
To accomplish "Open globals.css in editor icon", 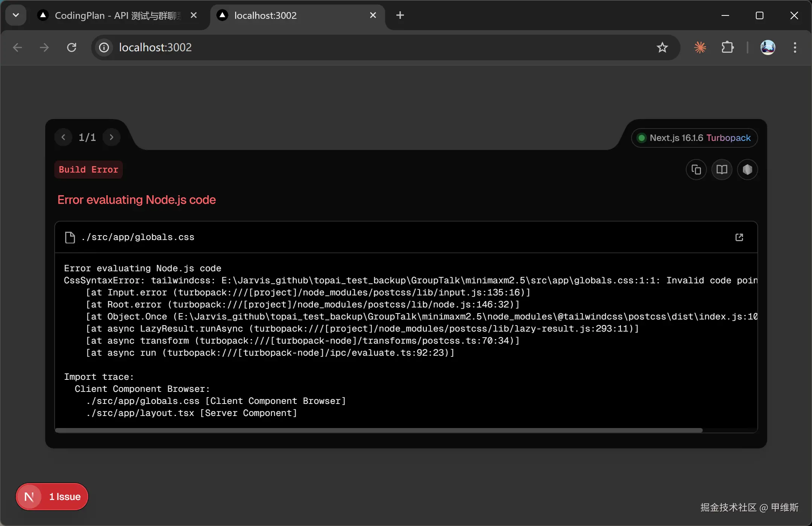I will point(739,237).
